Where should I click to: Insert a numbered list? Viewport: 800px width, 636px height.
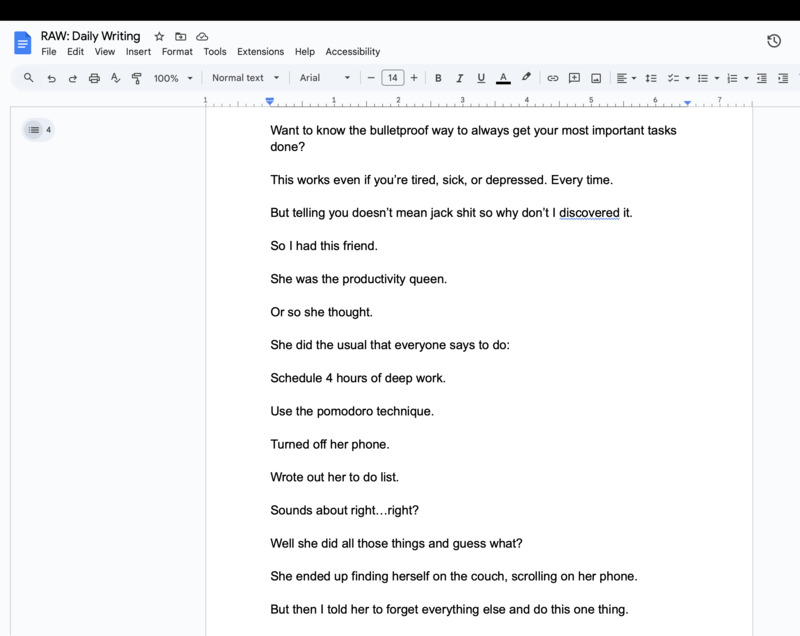click(732, 78)
